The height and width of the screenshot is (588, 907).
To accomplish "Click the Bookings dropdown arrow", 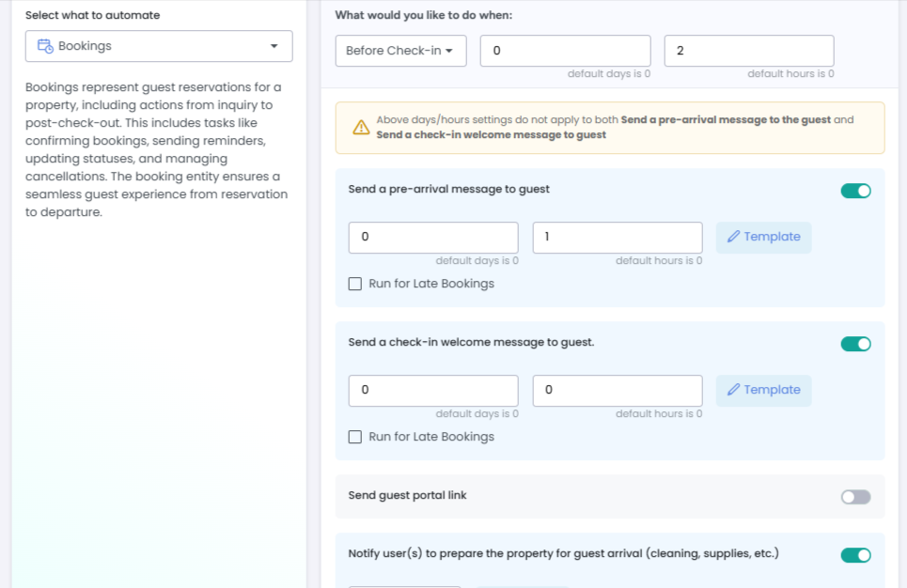I will pos(274,46).
